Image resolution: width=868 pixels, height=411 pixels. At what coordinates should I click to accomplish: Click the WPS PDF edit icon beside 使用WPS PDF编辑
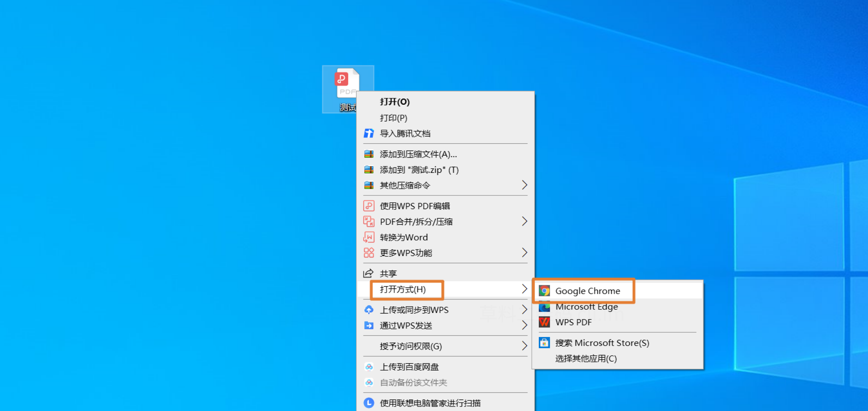click(x=369, y=206)
